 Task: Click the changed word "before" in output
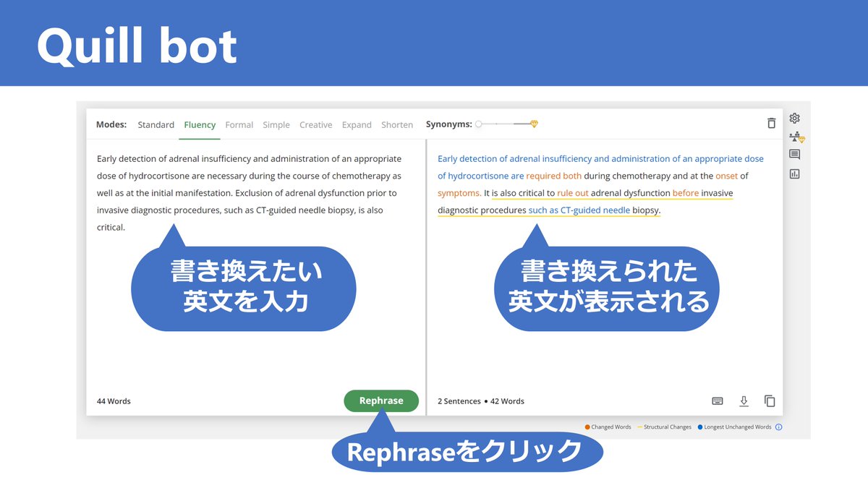pos(686,193)
